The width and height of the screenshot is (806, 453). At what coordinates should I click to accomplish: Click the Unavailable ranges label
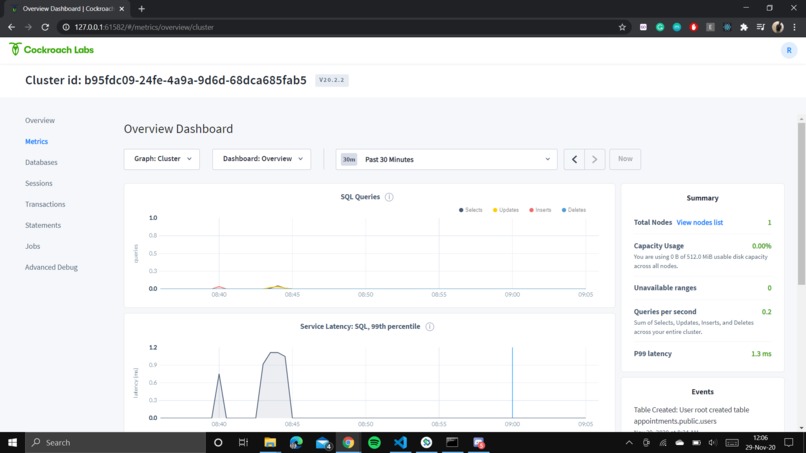point(665,288)
